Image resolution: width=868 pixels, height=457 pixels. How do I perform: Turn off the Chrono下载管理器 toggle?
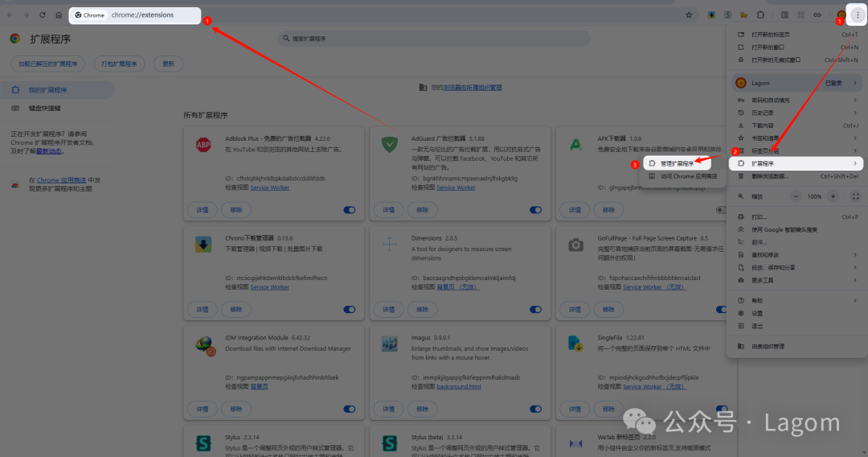tap(350, 310)
